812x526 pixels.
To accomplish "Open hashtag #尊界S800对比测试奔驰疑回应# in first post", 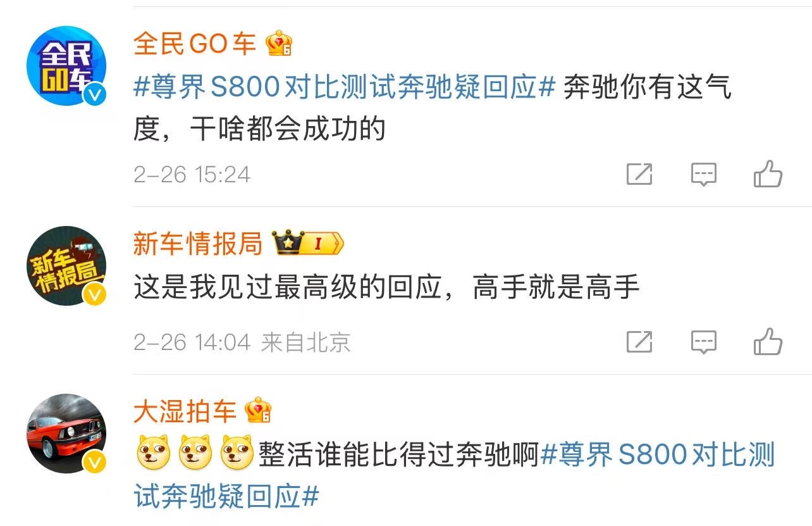I will click(x=345, y=87).
